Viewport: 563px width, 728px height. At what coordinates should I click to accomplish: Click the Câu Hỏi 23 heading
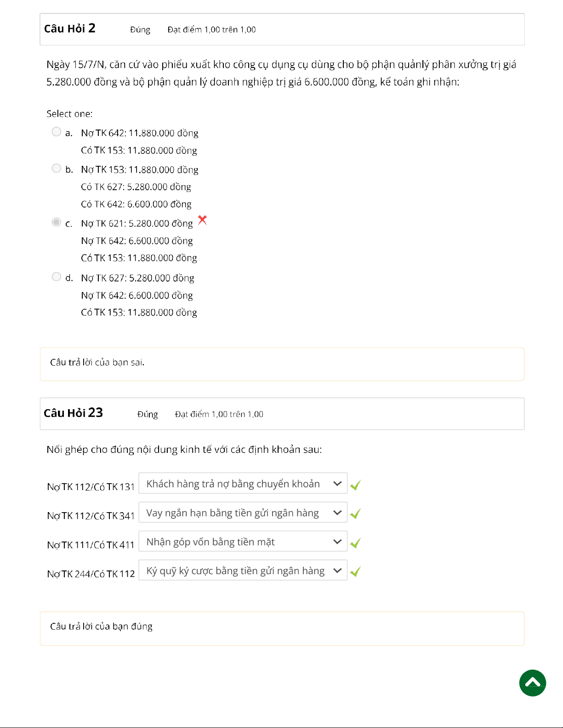point(74,413)
